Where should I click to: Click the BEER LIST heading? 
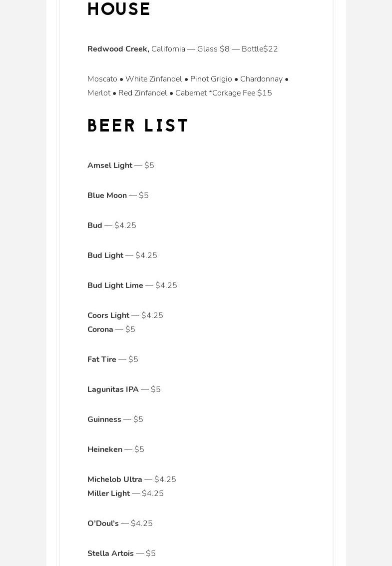pyautogui.click(x=138, y=125)
